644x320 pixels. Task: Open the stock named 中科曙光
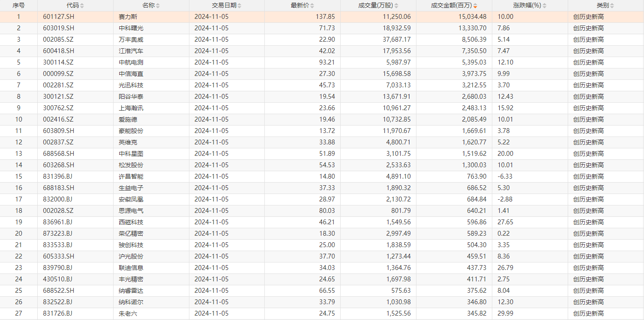131,28
